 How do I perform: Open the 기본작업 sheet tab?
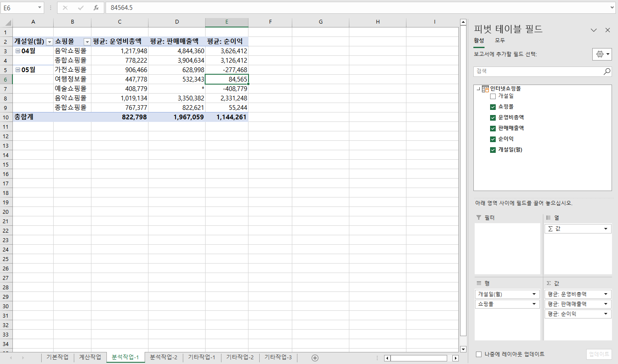(57, 357)
